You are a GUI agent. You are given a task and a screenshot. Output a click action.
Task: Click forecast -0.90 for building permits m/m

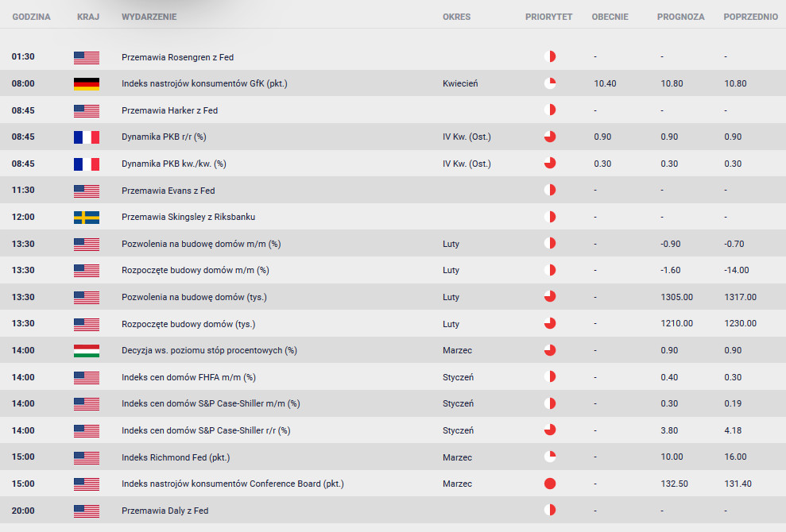point(671,244)
